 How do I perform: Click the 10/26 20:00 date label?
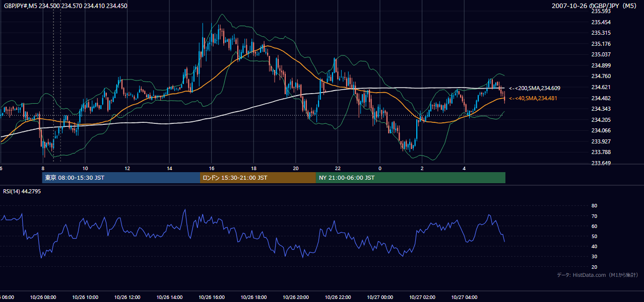[x=296, y=297]
